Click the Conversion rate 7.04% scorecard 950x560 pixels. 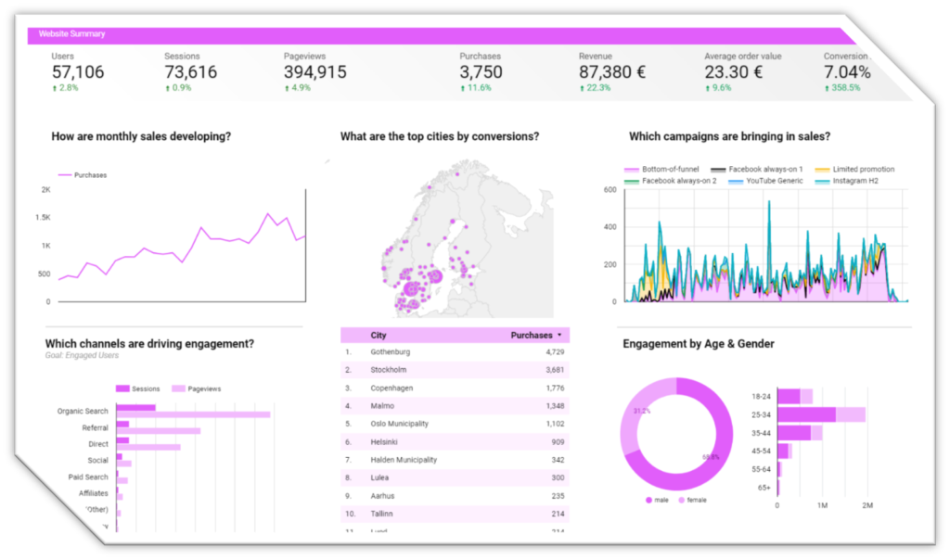click(847, 72)
